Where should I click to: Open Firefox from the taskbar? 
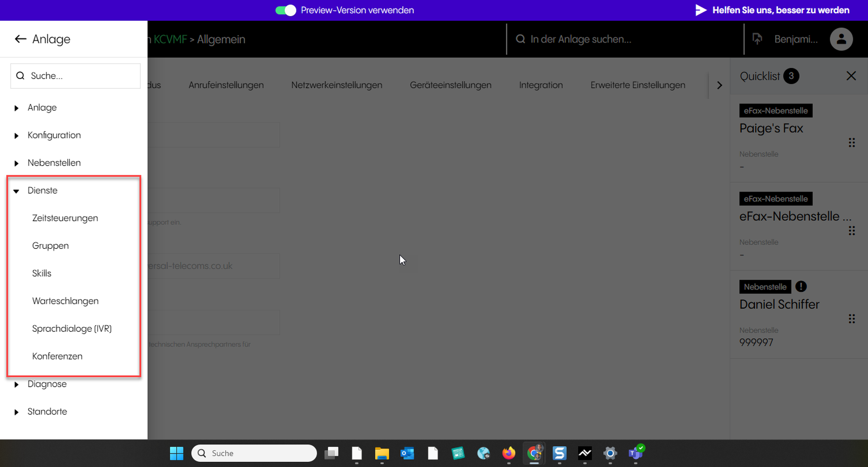(x=509, y=453)
